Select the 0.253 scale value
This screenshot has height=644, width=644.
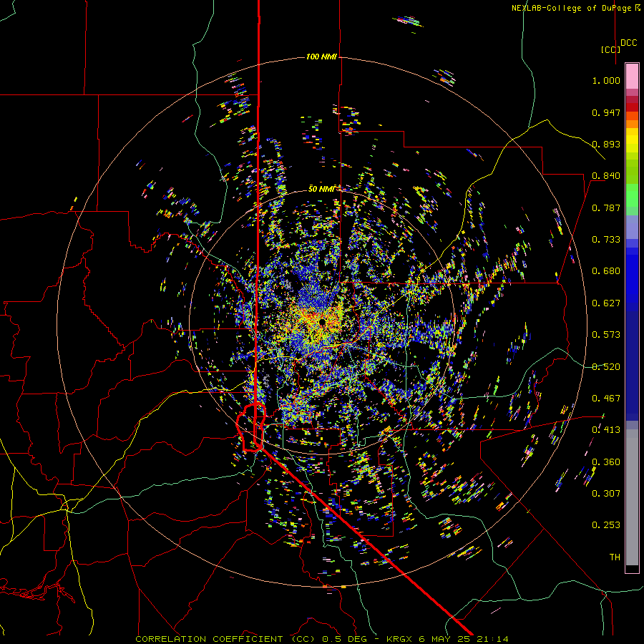606,525
